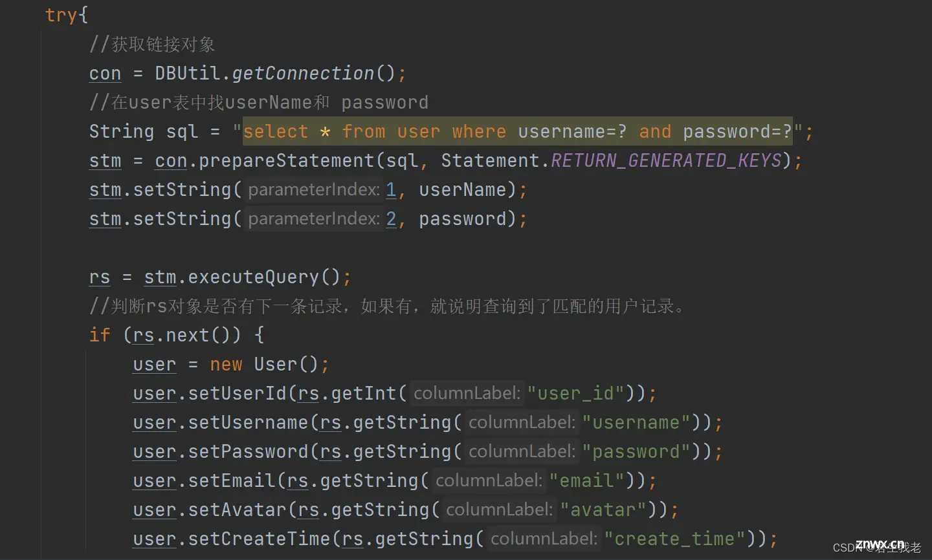Click the setEmail method name

[231, 480]
